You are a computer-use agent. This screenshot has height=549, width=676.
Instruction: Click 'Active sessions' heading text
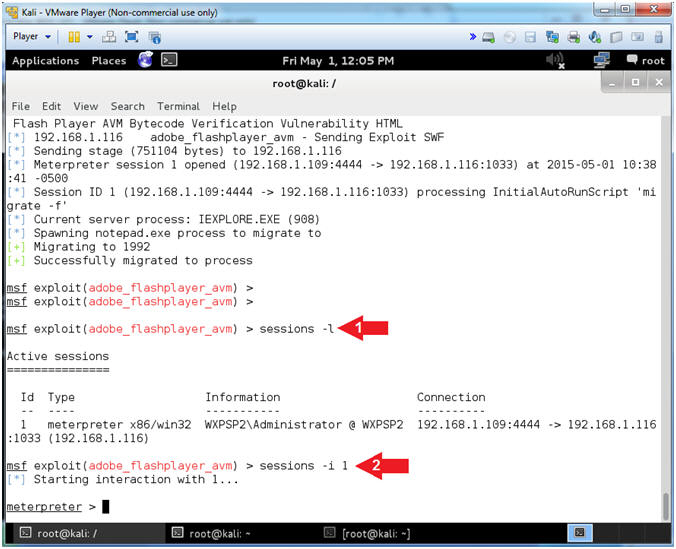point(58,356)
